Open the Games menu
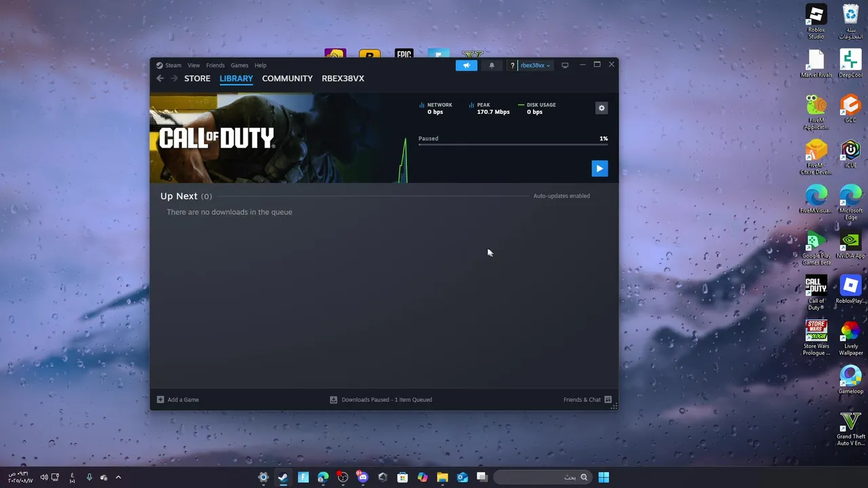The image size is (868, 488). click(239, 65)
